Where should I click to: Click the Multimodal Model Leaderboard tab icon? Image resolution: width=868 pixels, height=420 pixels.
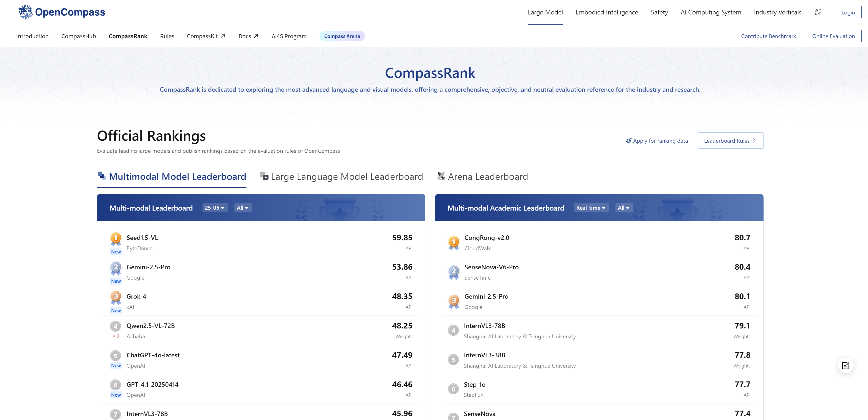(102, 175)
